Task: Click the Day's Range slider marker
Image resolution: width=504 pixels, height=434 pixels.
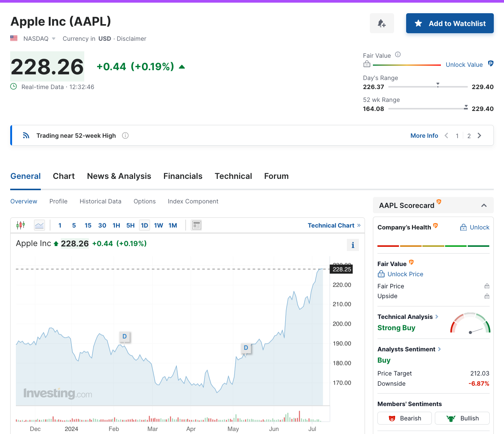Action: click(x=438, y=85)
